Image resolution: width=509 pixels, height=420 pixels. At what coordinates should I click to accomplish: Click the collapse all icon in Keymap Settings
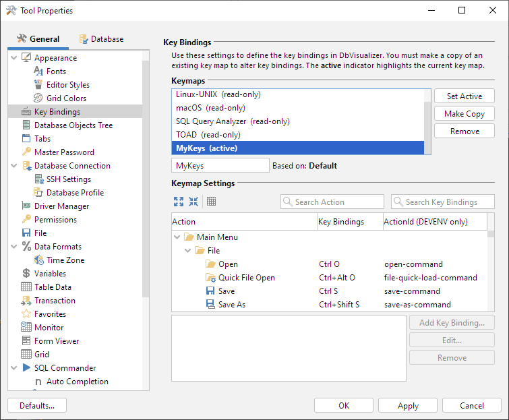[x=193, y=202]
